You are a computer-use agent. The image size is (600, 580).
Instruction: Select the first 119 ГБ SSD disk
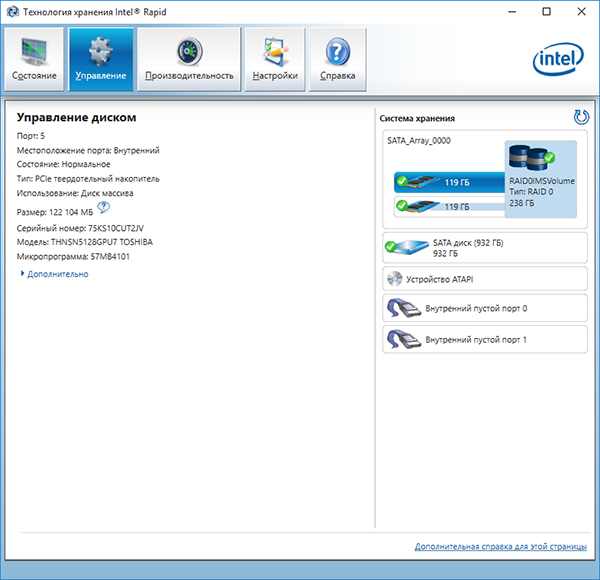pos(449,182)
